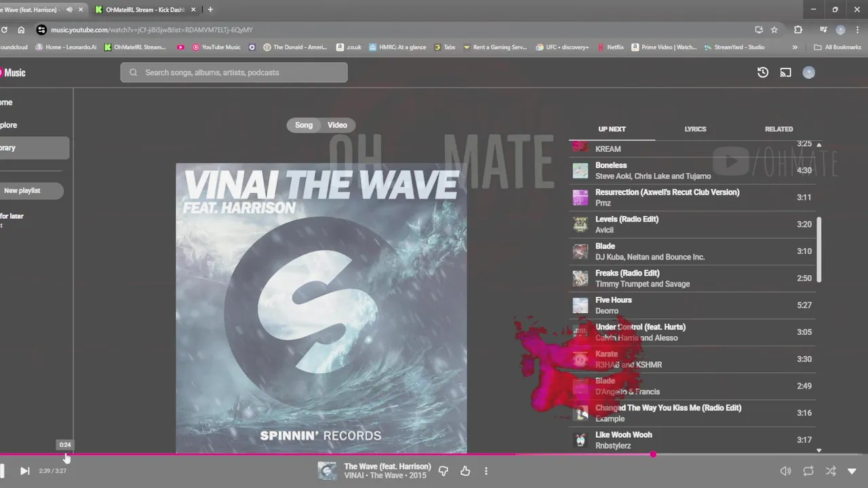Close the OhMateIRL Stream browser tab

click(194, 9)
